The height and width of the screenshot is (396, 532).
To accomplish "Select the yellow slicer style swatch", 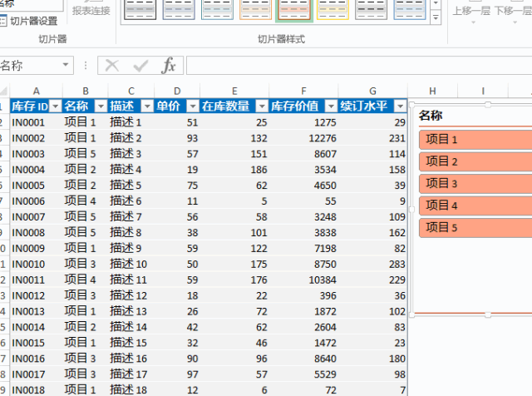I will pyautogui.click(x=332, y=9).
